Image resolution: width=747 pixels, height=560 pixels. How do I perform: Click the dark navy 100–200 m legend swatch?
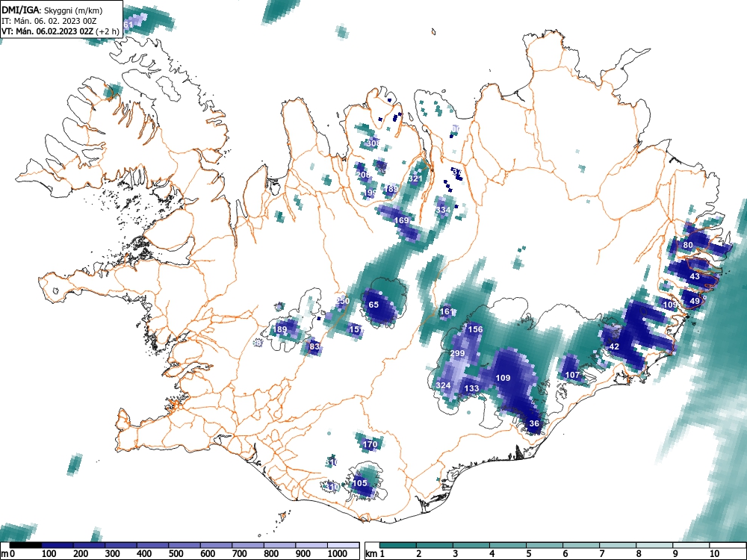point(58,545)
